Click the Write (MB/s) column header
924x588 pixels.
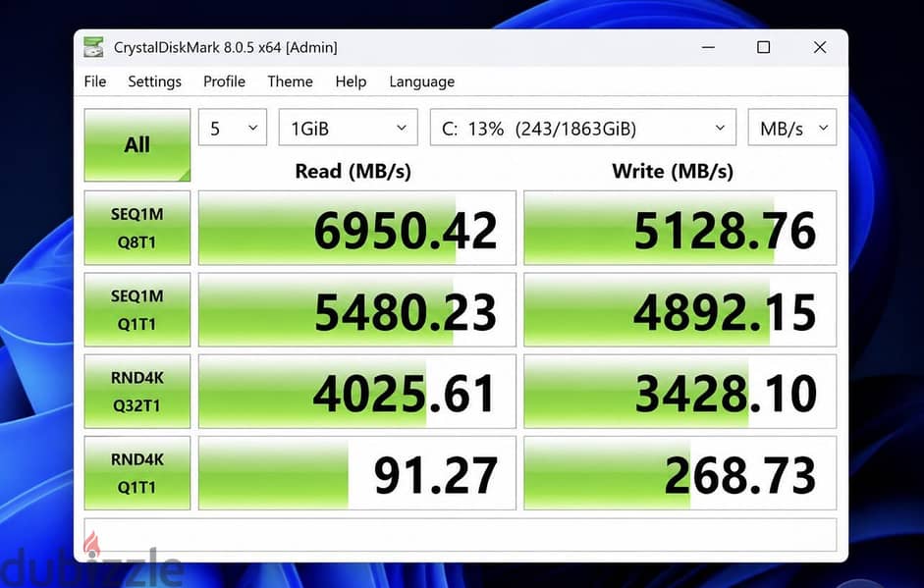click(673, 172)
